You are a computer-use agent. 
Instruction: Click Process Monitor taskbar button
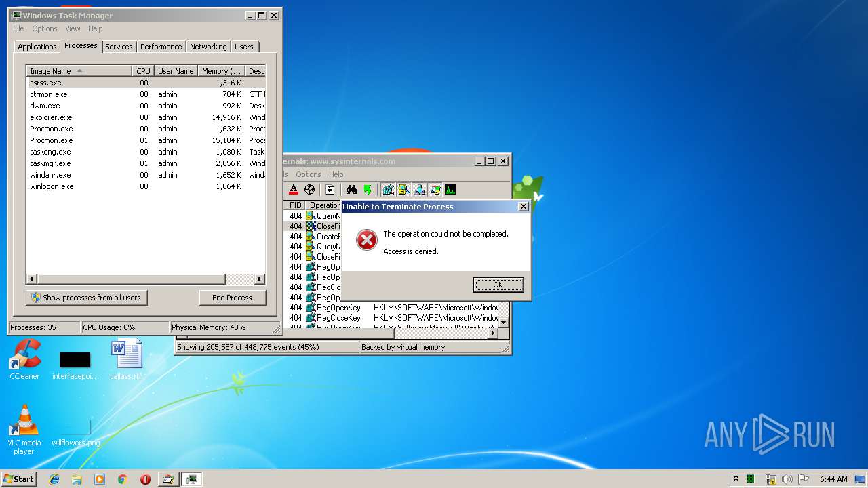click(x=168, y=479)
